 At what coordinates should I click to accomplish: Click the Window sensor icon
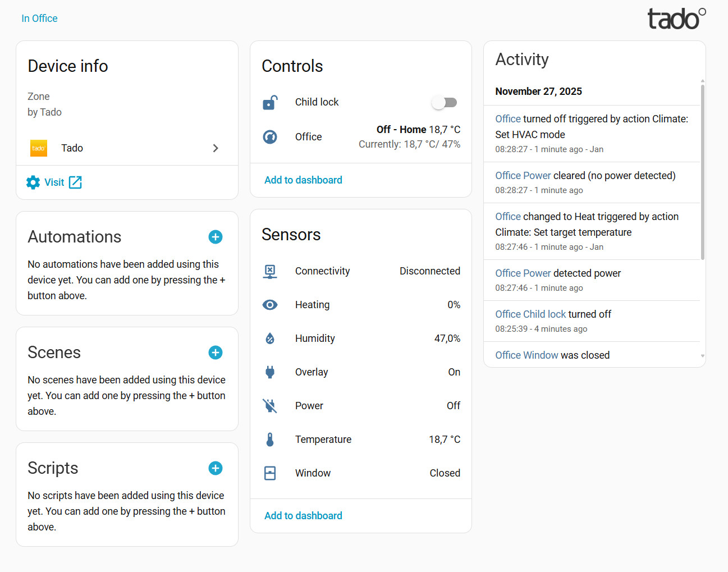point(270,473)
